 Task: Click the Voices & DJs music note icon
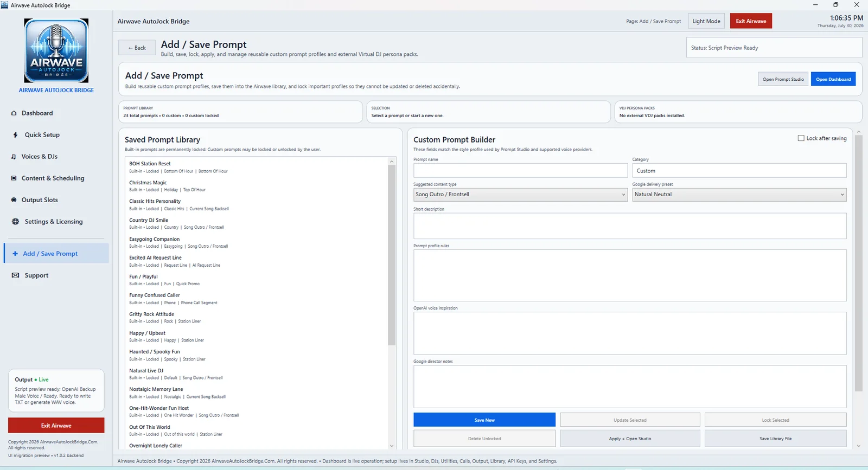pos(14,157)
